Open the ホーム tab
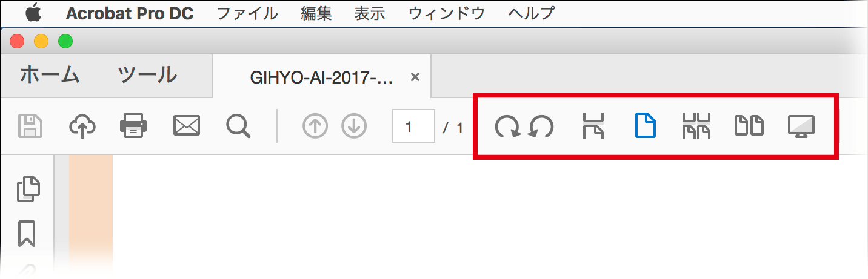Viewport: 868px width, 279px height. pyautogui.click(x=50, y=74)
